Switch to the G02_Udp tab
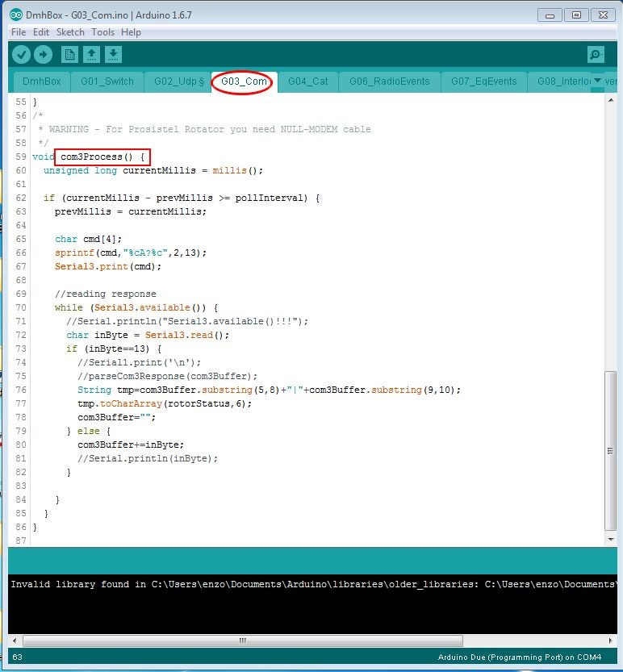Image resolution: width=623 pixels, height=672 pixels. [179, 81]
